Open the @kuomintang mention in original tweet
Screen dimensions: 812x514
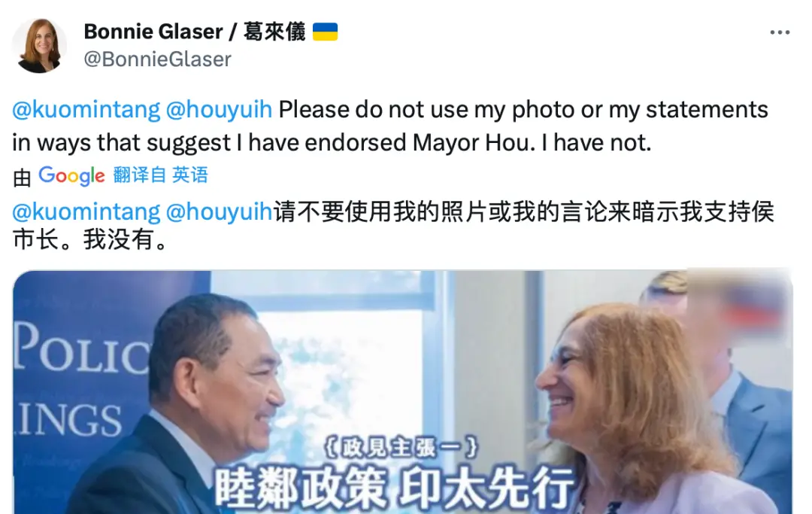coord(86,109)
